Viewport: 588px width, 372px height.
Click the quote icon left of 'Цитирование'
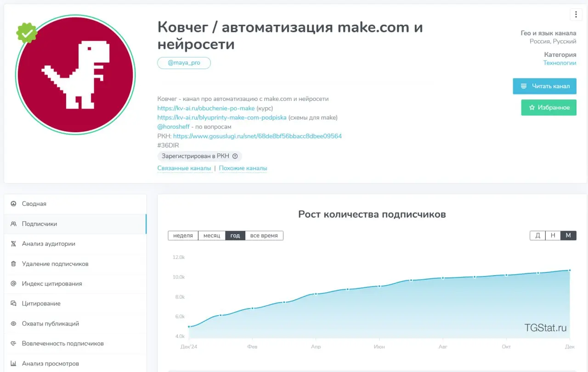click(x=13, y=304)
